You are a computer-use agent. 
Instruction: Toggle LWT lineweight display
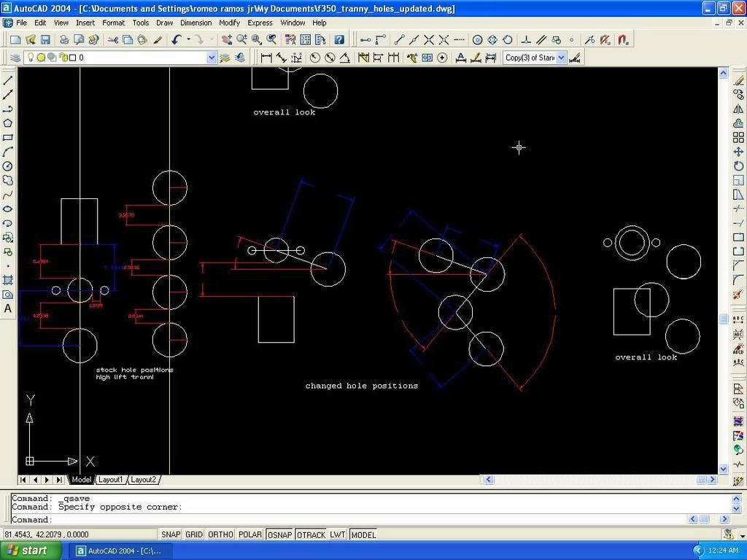click(338, 534)
